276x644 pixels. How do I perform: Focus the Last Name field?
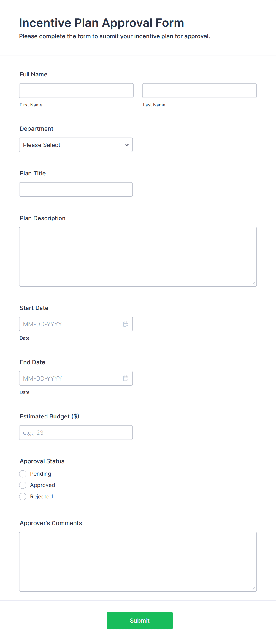tap(199, 90)
